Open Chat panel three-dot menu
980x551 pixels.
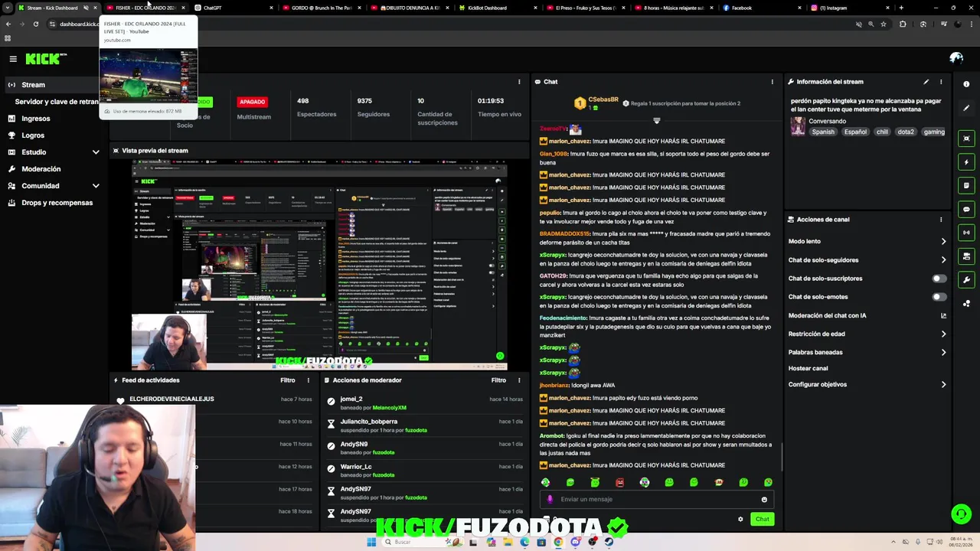(772, 82)
